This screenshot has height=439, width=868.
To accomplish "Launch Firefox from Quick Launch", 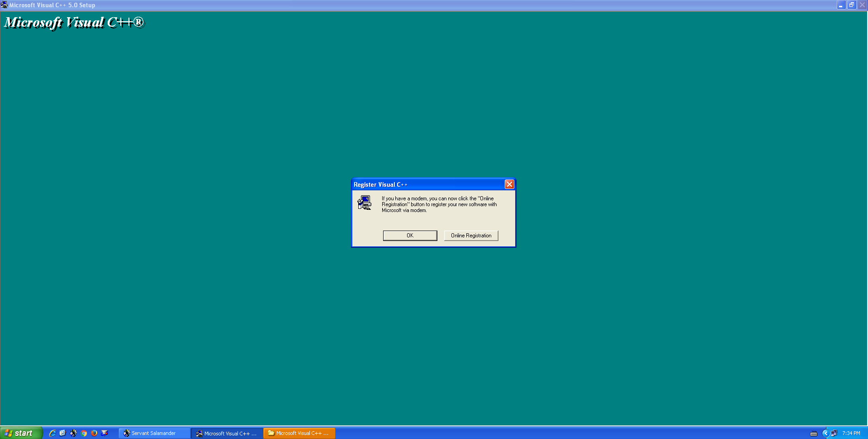I will (94, 433).
